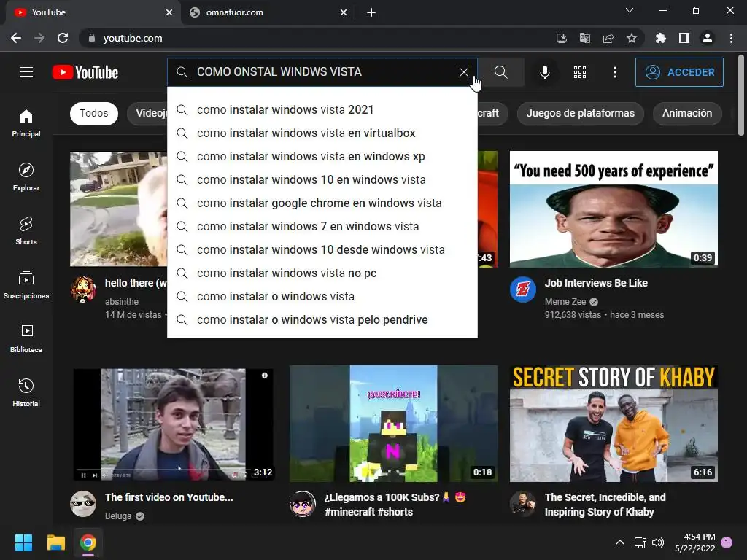Click the Khaby video title link
This screenshot has height=560, width=747.
605,505
